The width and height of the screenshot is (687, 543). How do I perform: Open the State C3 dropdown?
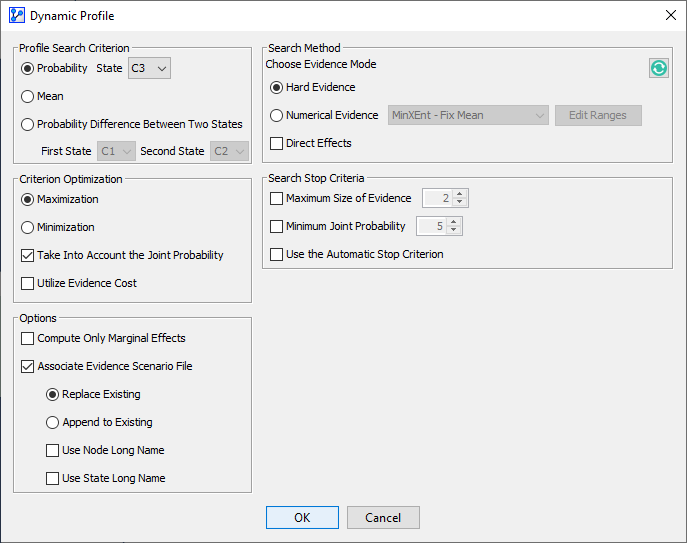[150, 68]
